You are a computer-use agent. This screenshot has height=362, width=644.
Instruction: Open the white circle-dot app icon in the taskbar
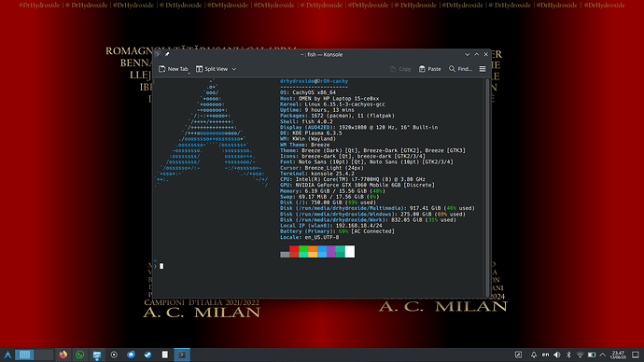tap(114, 355)
